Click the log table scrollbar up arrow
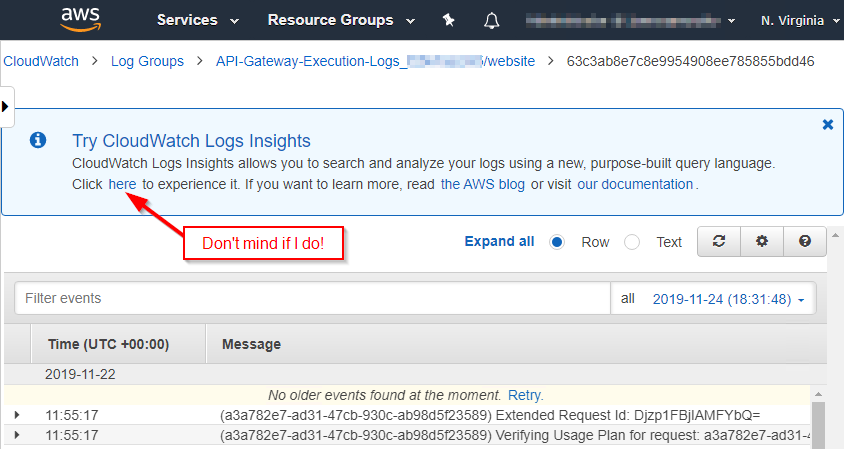Viewport: 844px width, 449px height. coord(818,395)
